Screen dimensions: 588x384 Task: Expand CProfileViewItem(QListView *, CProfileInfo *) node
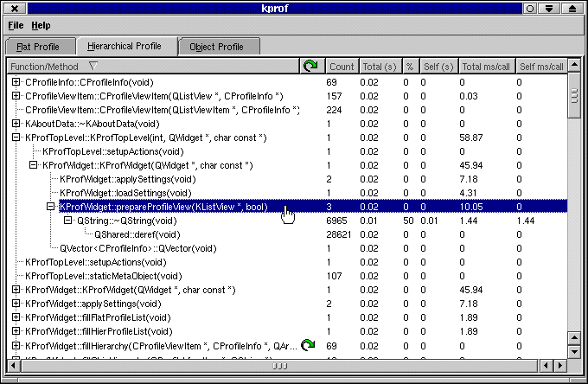(x=16, y=96)
